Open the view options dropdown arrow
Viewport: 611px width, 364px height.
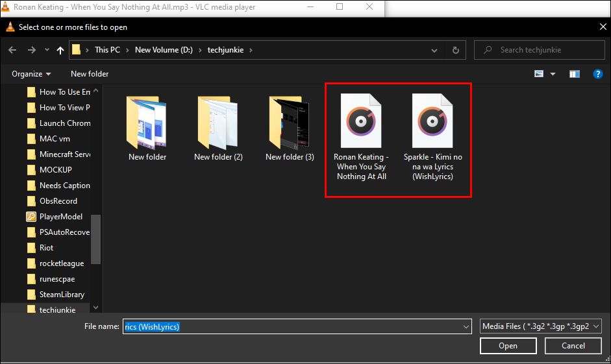click(553, 74)
